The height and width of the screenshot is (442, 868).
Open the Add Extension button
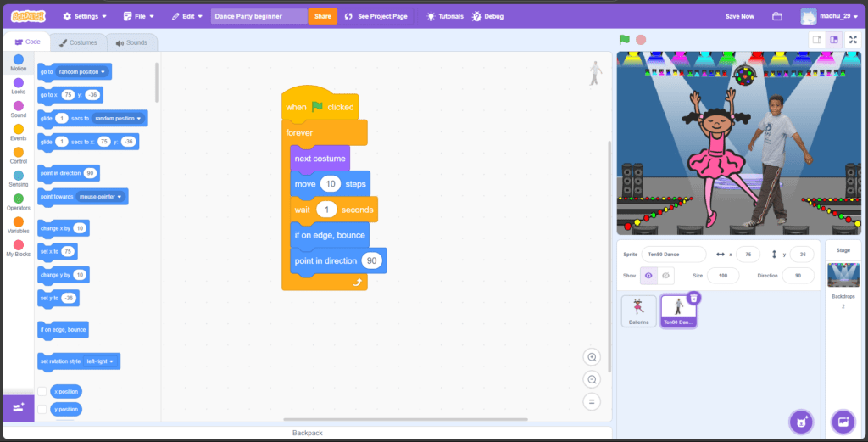click(18, 408)
